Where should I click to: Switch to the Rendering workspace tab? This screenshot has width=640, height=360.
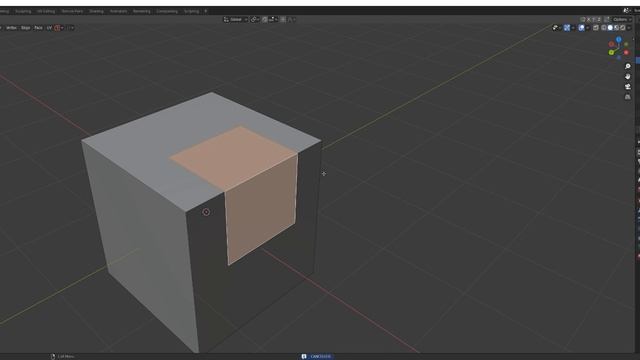tap(142, 11)
